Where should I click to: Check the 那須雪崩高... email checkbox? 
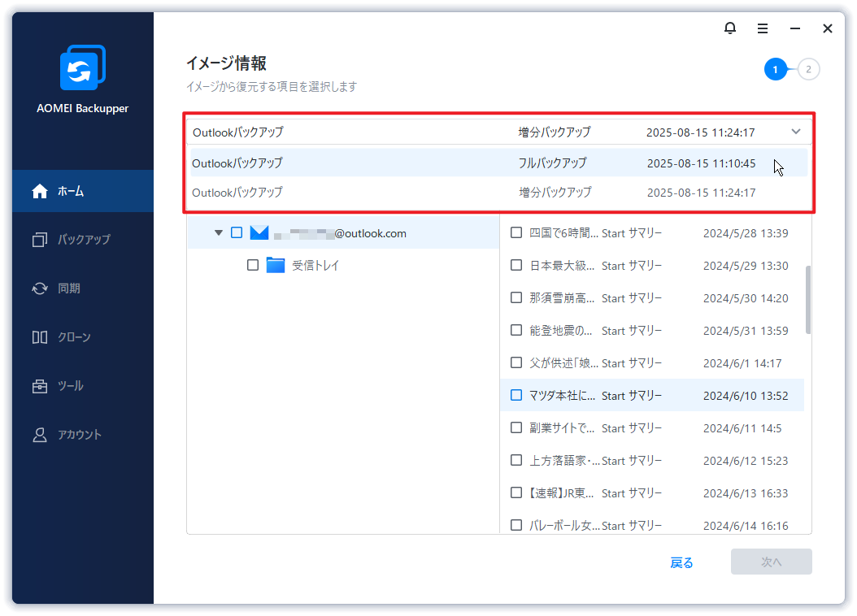point(516,297)
